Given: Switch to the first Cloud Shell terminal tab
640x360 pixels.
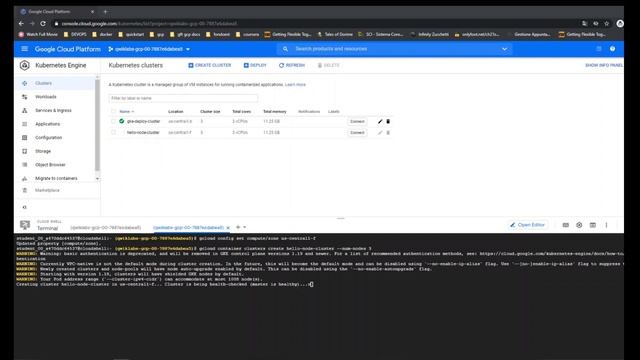Looking at the screenshot, I should point(106,227).
